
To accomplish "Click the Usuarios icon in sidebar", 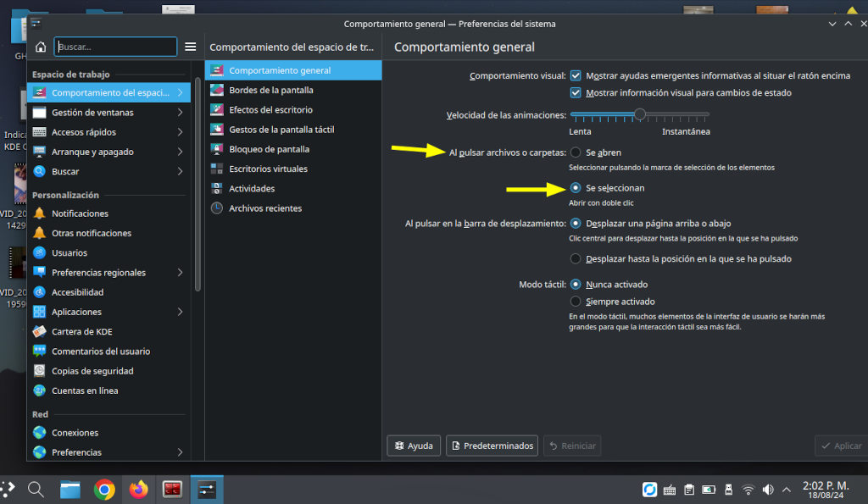I will click(39, 252).
